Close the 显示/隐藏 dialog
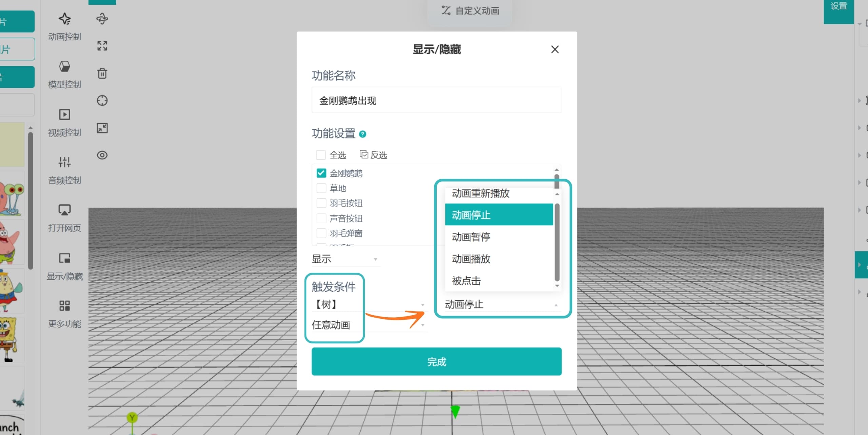 coord(555,50)
